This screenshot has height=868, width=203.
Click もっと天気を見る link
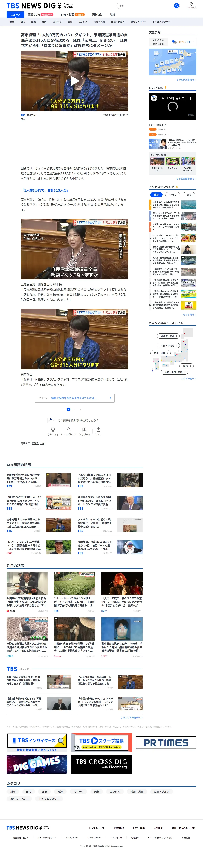(x=186, y=80)
